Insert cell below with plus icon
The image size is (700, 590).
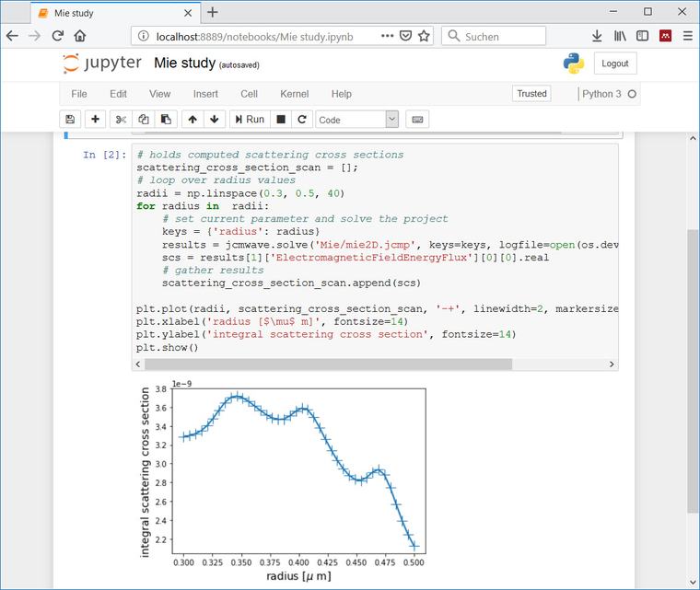point(95,119)
